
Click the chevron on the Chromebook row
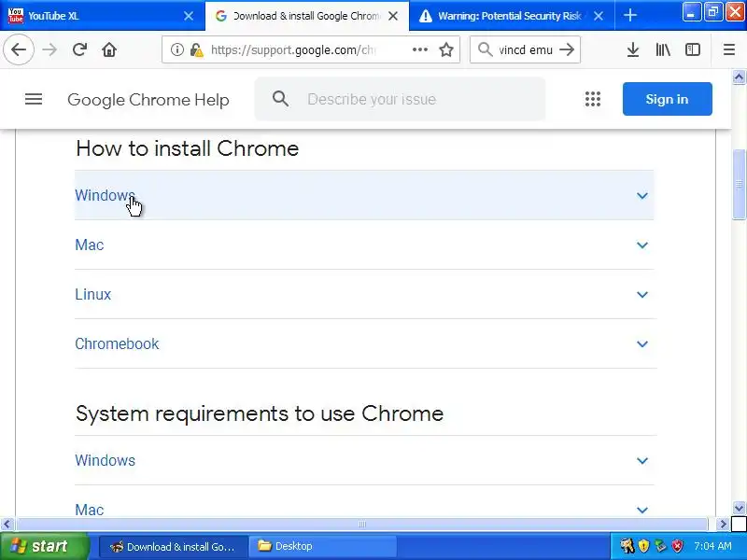pyautogui.click(x=642, y=343)
